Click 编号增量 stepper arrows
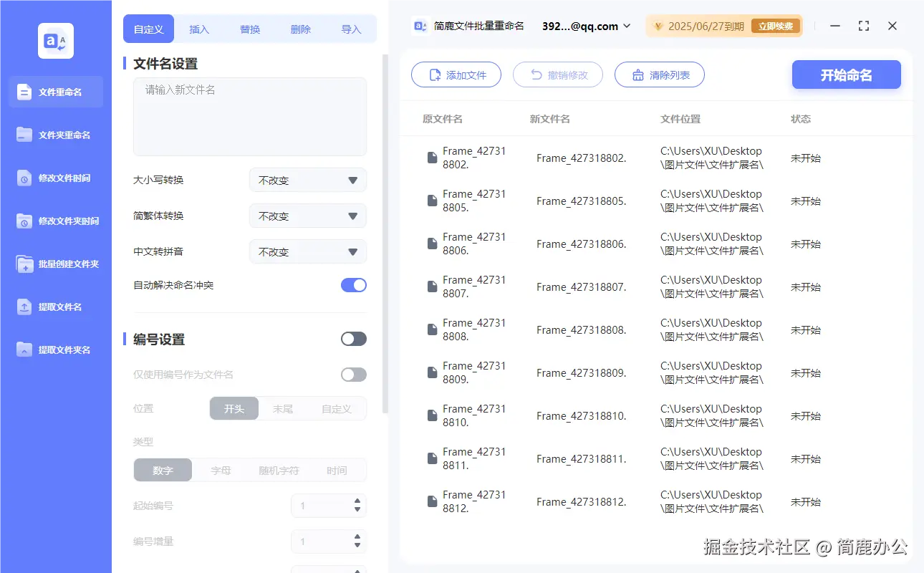The image size is (924, 573). click(x=357, y=541)
